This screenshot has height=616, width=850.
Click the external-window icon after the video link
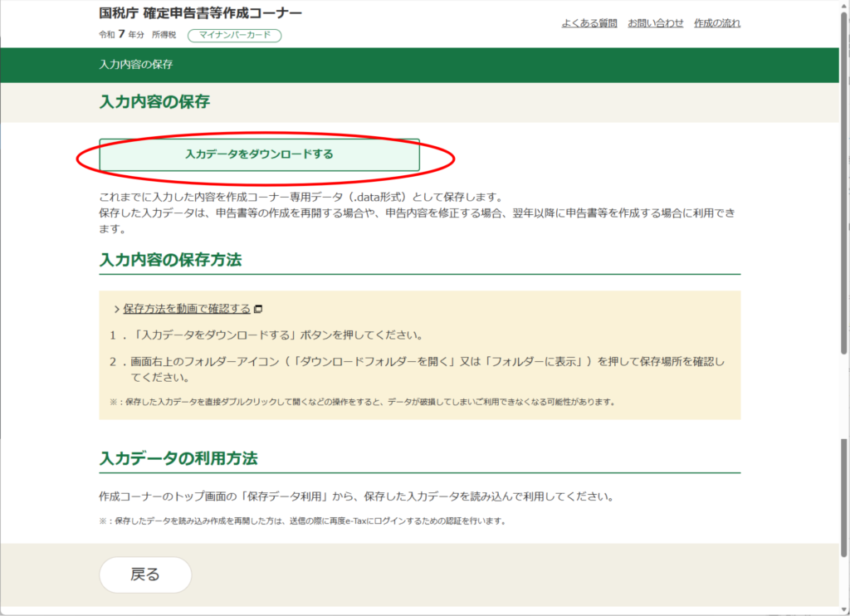pyautogui.click(x=258, y=310)
